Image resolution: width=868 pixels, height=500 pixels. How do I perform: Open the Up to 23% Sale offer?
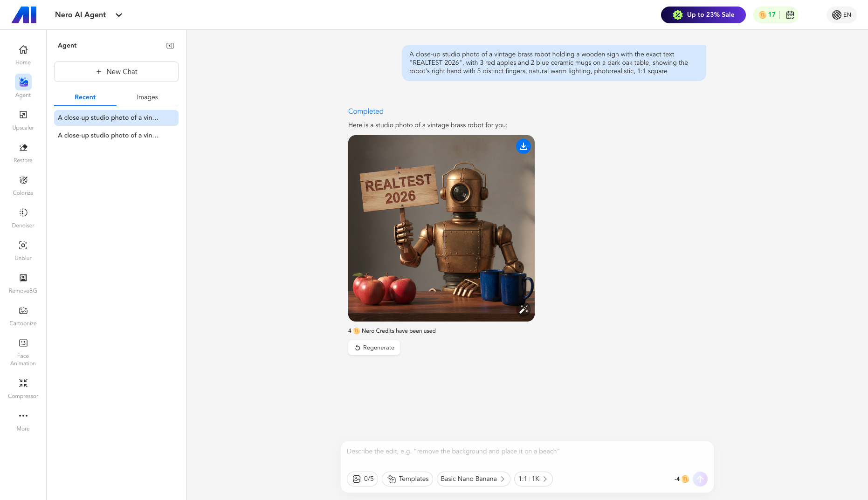[x=703, y=15]
